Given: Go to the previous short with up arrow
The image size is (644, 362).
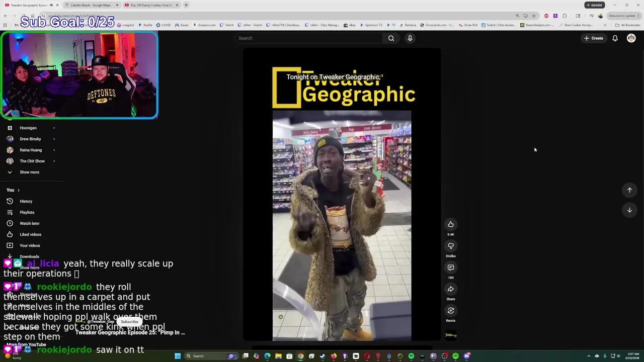Looking at the screenshot, I should (629, 190).
